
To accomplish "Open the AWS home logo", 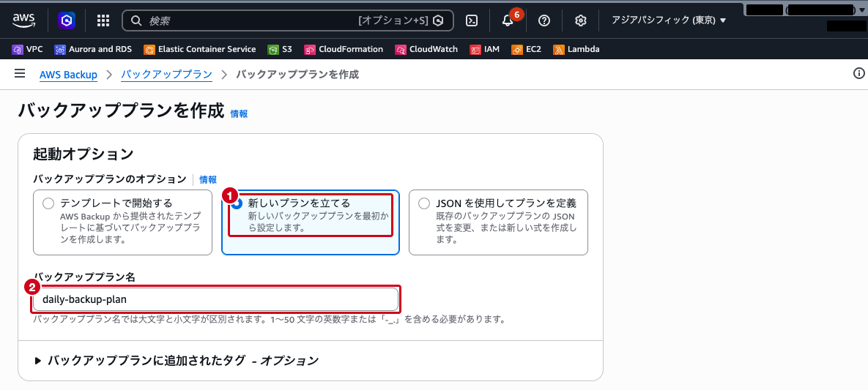I will click(x=23, y=20).
